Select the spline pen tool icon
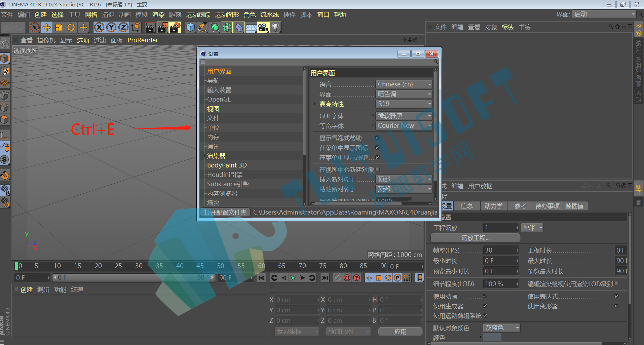This screenshot has width=644, height=345. coord(203,27)
